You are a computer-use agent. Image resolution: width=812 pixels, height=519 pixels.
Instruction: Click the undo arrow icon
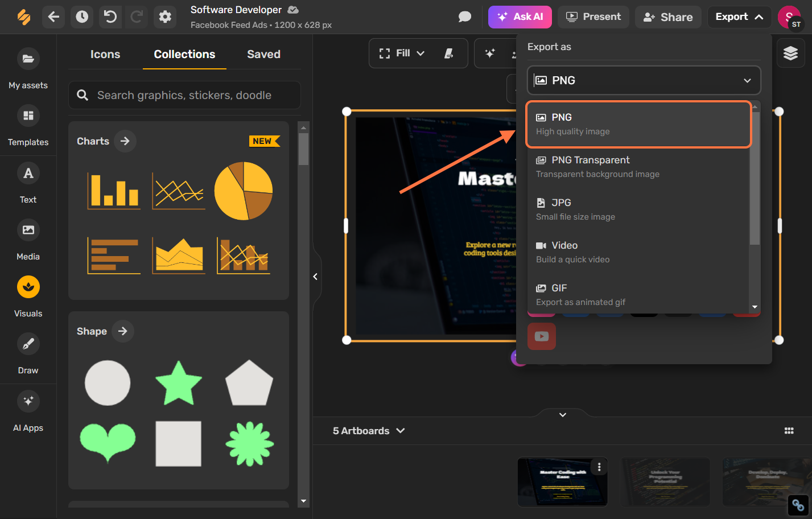110,17
